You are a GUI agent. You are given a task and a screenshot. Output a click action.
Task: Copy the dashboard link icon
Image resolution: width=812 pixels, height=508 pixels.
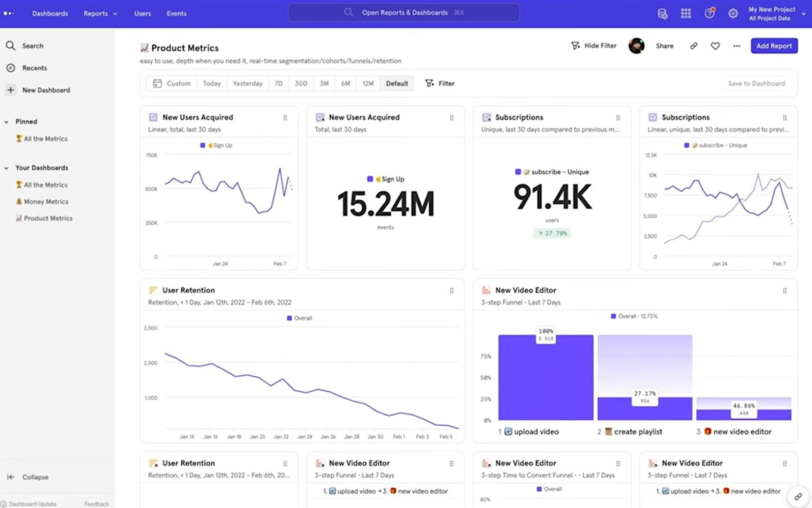(693, 46)
